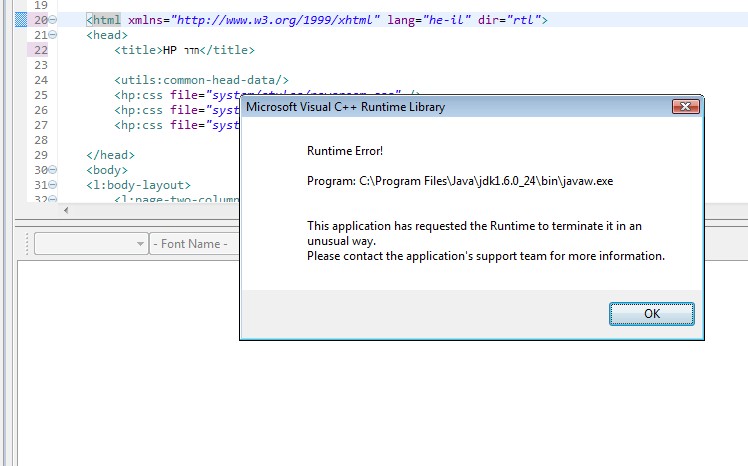The height and width of the screenshot is (466, 748).
Task: Collapse the fold marker on line 32
Action: (x=53, y=199)
